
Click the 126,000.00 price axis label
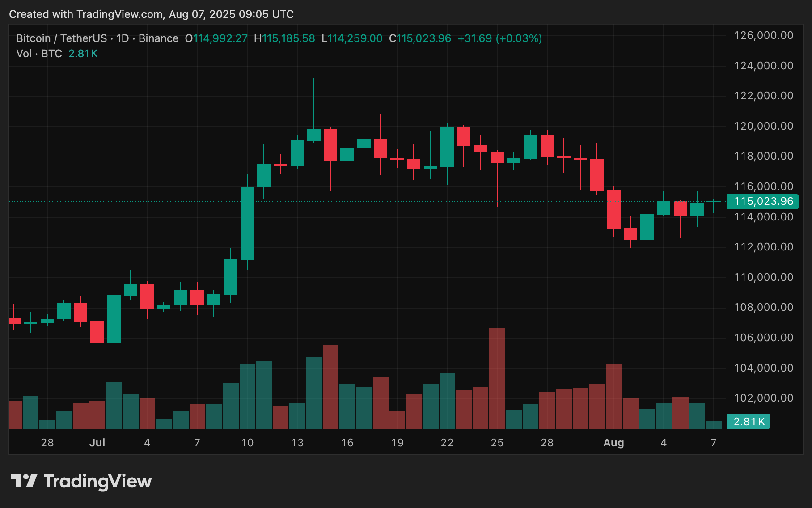[764, 35]
